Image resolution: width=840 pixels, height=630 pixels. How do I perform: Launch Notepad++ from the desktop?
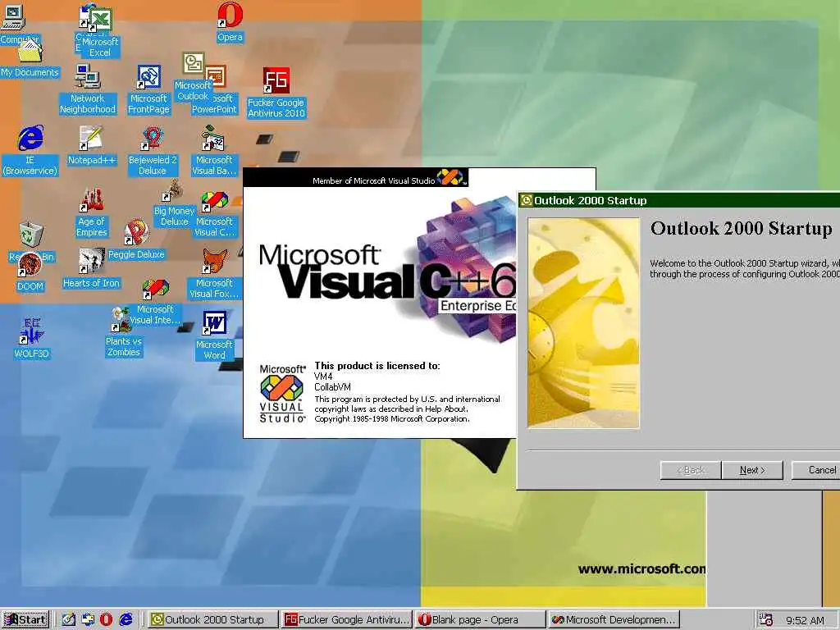[x=91, y=146]
